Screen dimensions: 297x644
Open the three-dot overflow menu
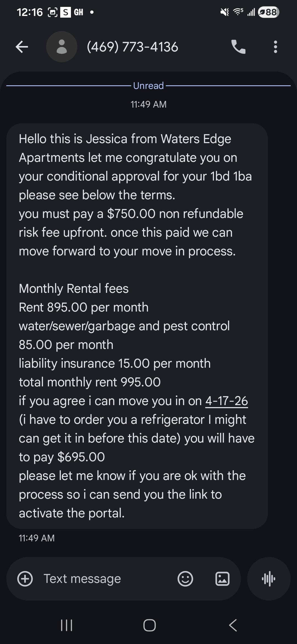(x=275, y=47)
